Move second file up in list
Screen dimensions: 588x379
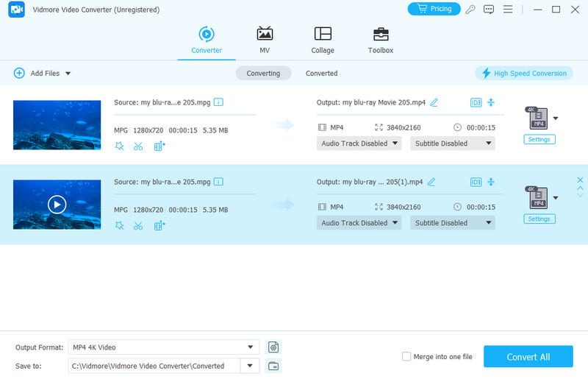click(580, 188)
